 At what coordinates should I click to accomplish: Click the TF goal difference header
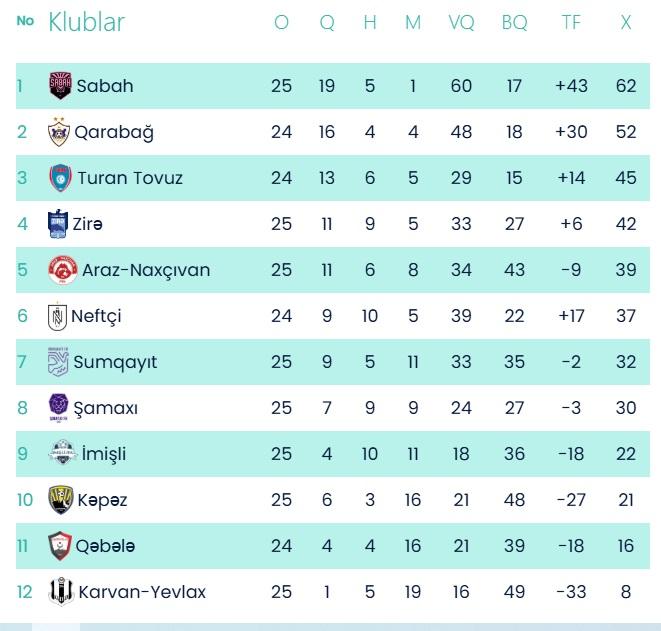[571, 22]
